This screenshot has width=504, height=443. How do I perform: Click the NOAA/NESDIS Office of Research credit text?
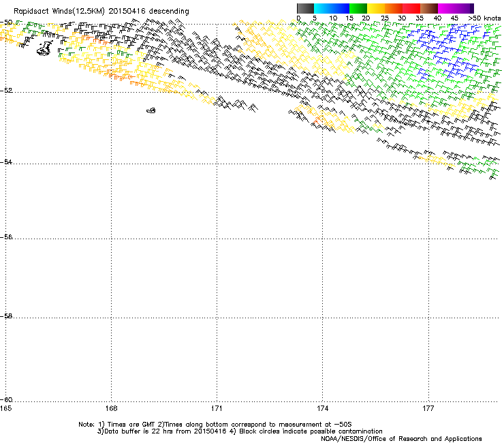click(x=401, y=439)
